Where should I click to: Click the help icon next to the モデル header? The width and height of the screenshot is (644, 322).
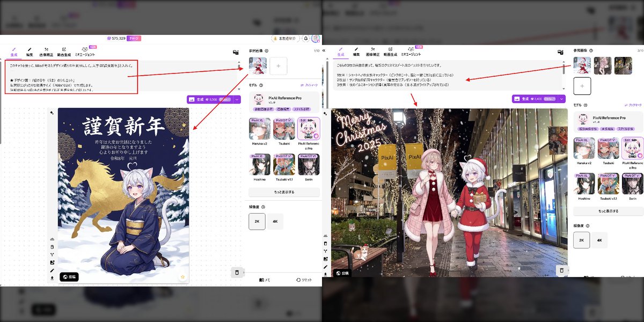click(x=261, y=85)
